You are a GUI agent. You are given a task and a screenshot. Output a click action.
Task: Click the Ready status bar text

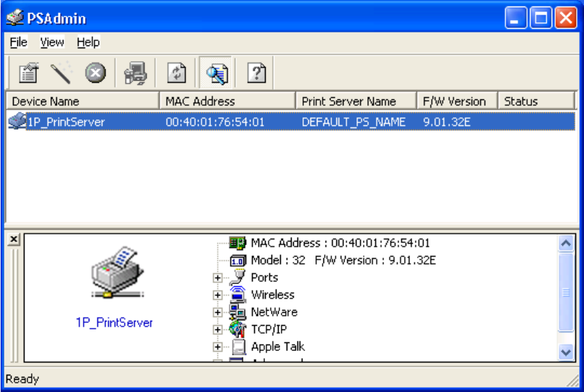[22, 378]
